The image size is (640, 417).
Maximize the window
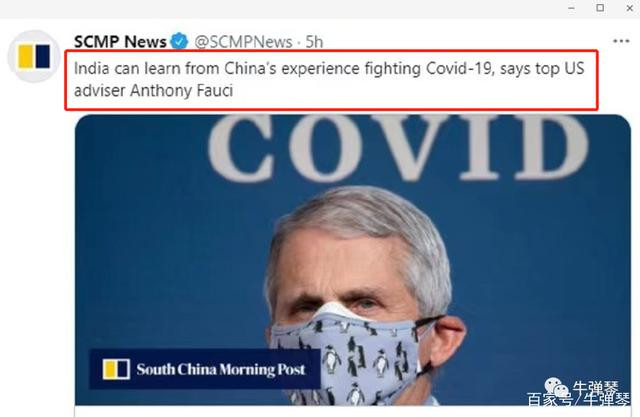(x=600, y=8)
